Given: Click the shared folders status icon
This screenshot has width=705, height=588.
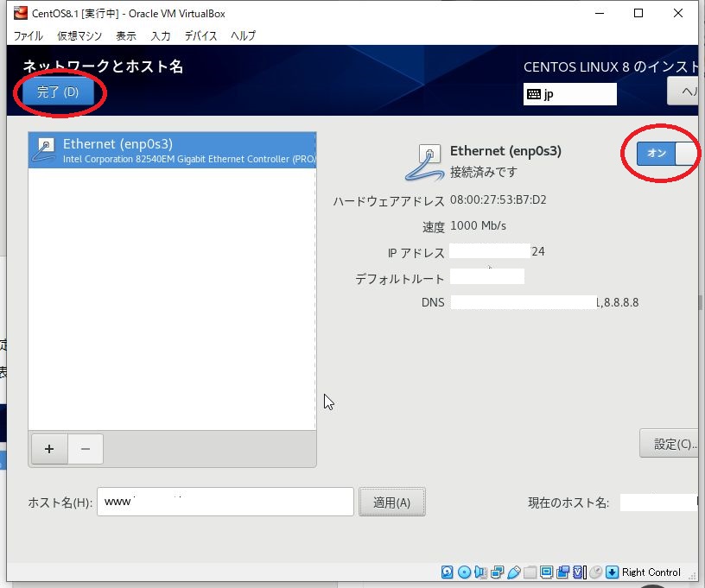Looking at the screenshot, I should 530,572.
